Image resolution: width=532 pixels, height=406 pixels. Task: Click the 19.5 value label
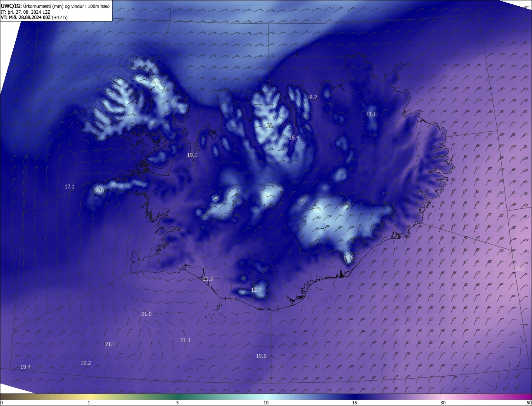tap(261, 356)
